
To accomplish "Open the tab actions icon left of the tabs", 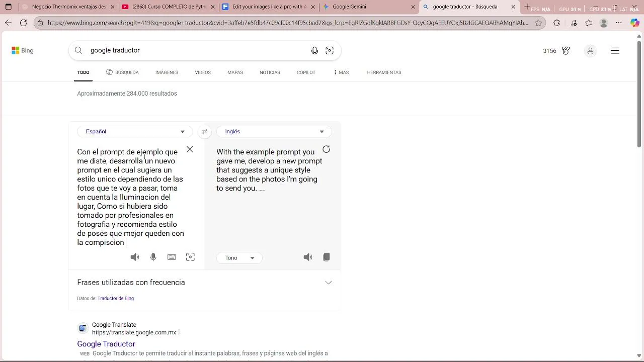I will pos(8,7).
